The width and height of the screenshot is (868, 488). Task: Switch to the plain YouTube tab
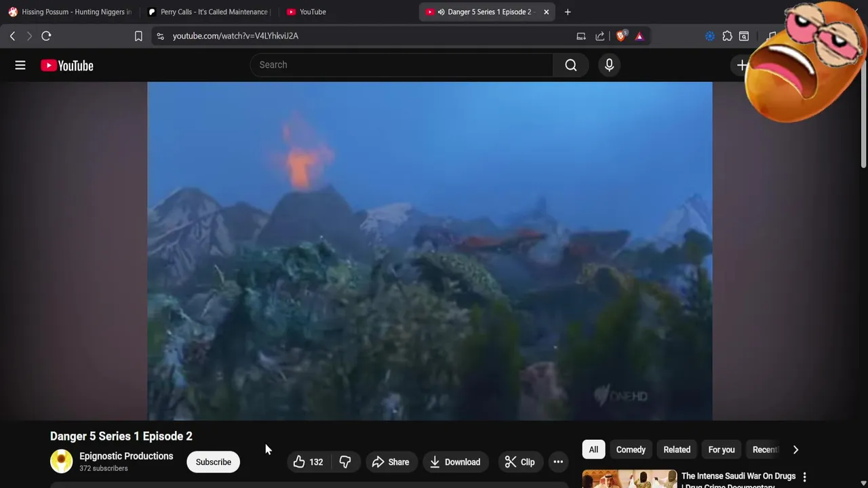point(347,12)
